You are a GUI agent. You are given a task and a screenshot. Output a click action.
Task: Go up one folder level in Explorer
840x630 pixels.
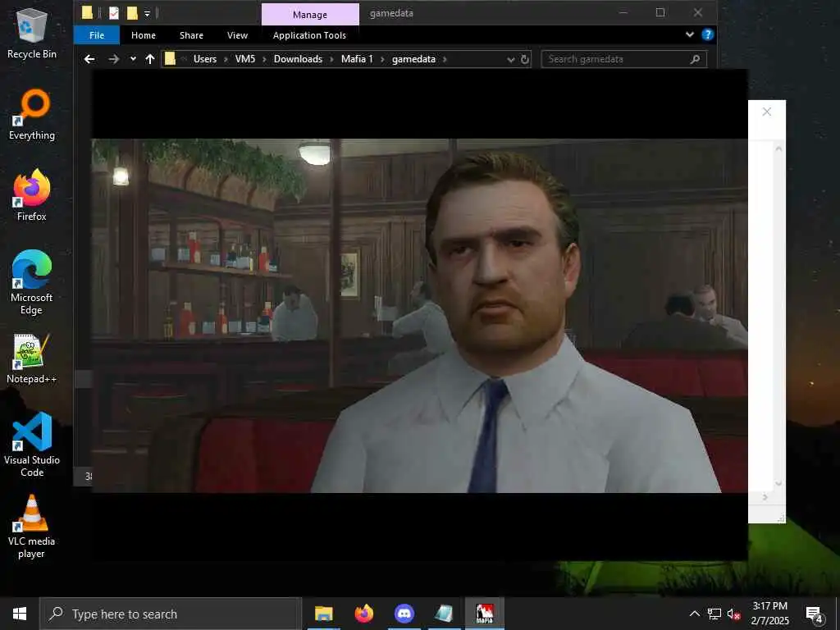150,59
